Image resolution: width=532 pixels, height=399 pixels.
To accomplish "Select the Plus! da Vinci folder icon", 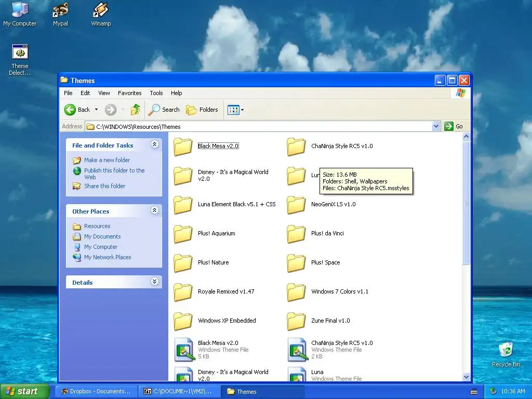I will 296,234.
